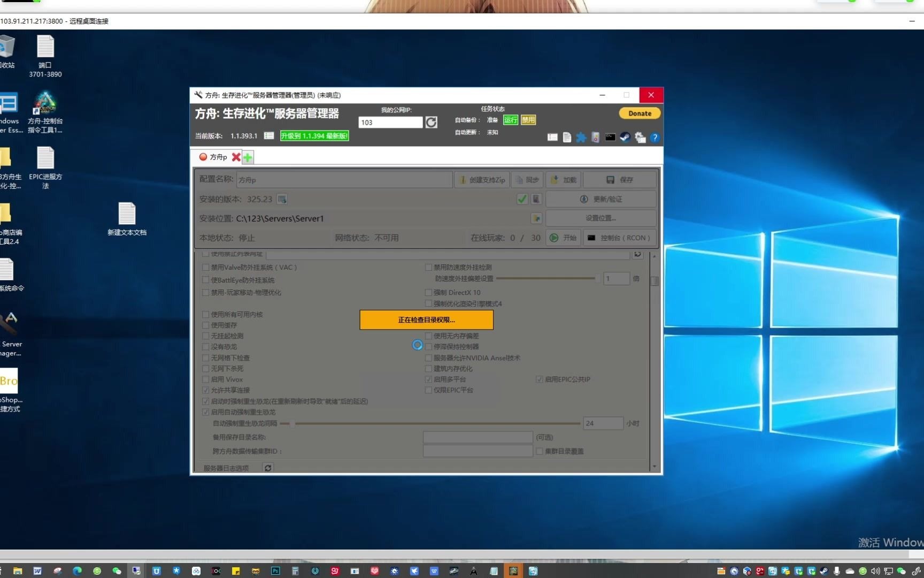Click the green checkmark beside update button
Screen dimensions: 924x578
(x=522, y=199)
